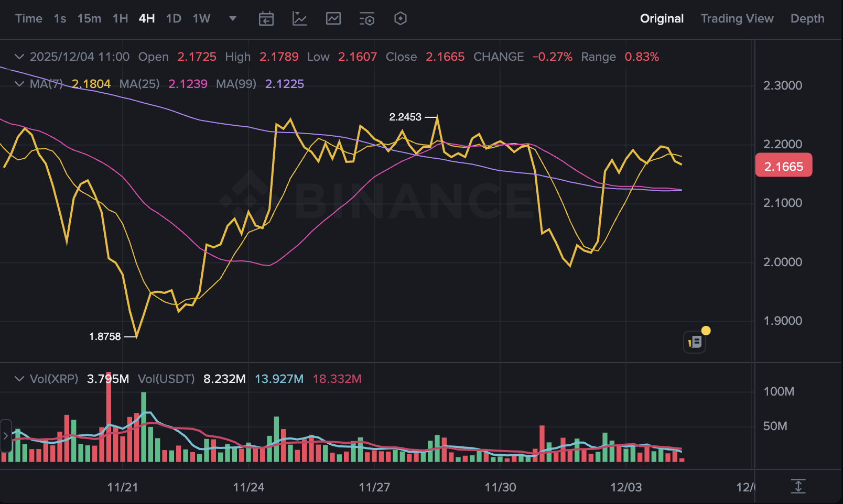This screenshot has width=843, height=504.
Task: Click the Time chart button
Action: tap(29, 19)
